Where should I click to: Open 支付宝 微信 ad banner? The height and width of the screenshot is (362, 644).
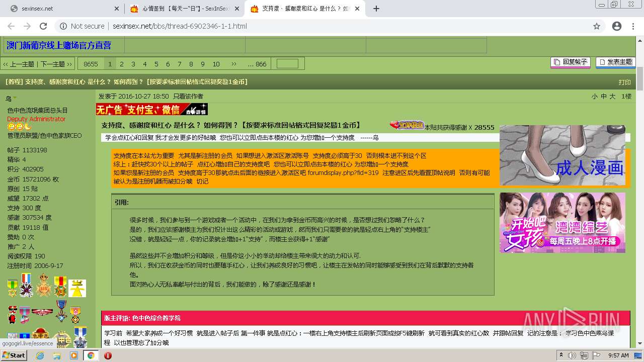pyautogui.click(x=151, y=109)
